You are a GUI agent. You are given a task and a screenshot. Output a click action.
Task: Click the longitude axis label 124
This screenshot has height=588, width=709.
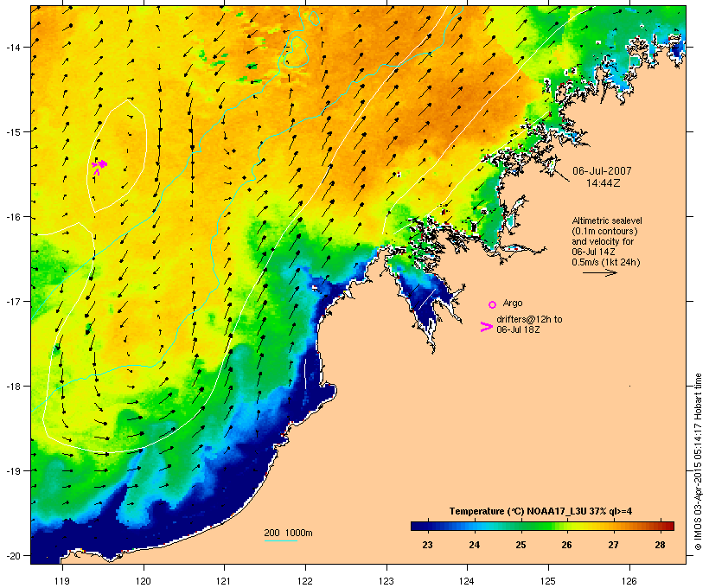click(467, 581)
